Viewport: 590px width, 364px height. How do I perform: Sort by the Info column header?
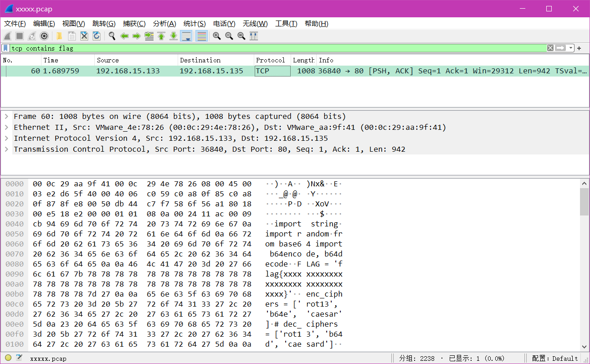[452, 60]
